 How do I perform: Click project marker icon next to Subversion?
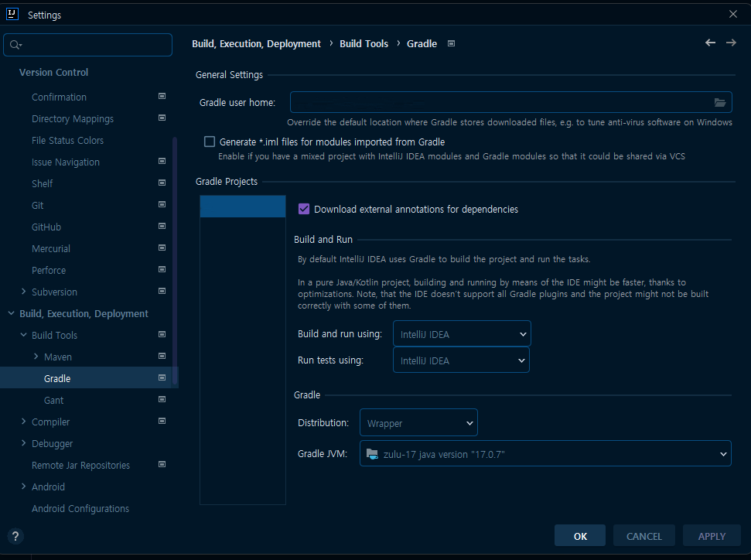(162, 292)
